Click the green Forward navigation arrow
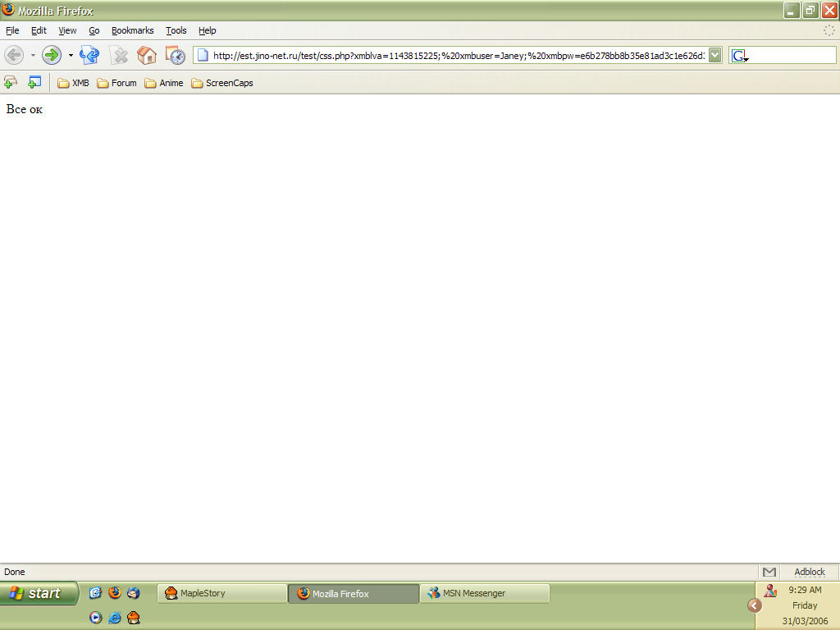The height and width of the screenshot is (630, 840). 52,55
